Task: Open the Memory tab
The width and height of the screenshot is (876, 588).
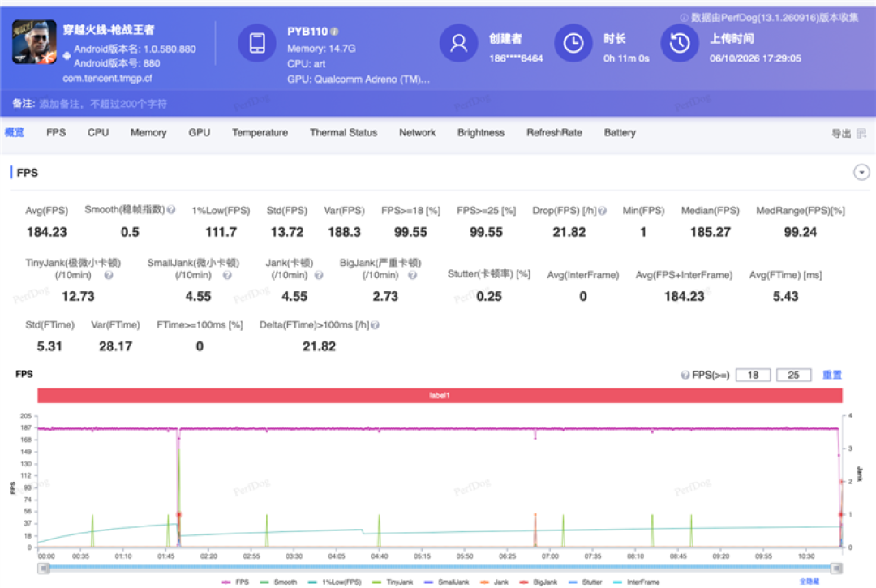Action: pyautogui.click(x=148, y=133)
